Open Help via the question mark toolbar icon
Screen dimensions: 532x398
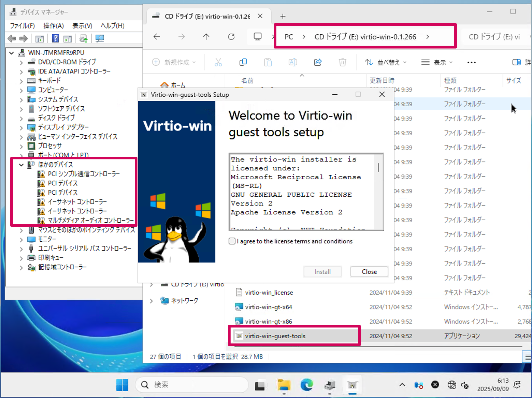tap(55, 38)
